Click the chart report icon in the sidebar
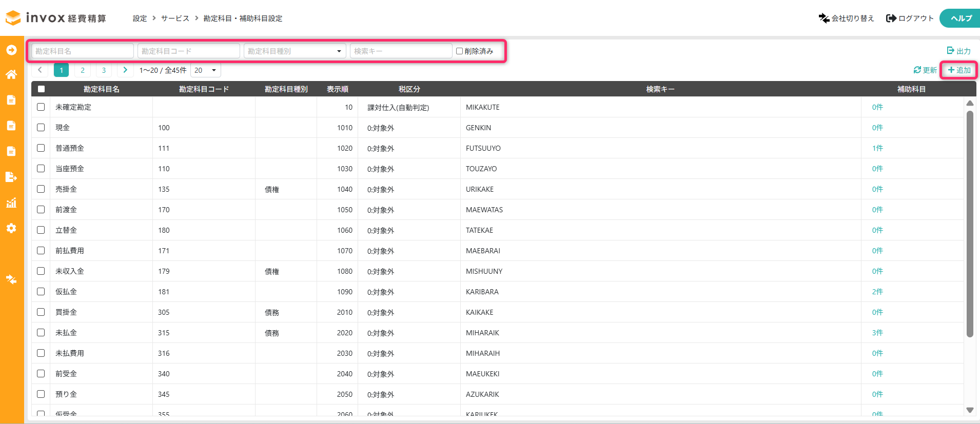Viewport: 980px width, 424px height. click(11, 203)
